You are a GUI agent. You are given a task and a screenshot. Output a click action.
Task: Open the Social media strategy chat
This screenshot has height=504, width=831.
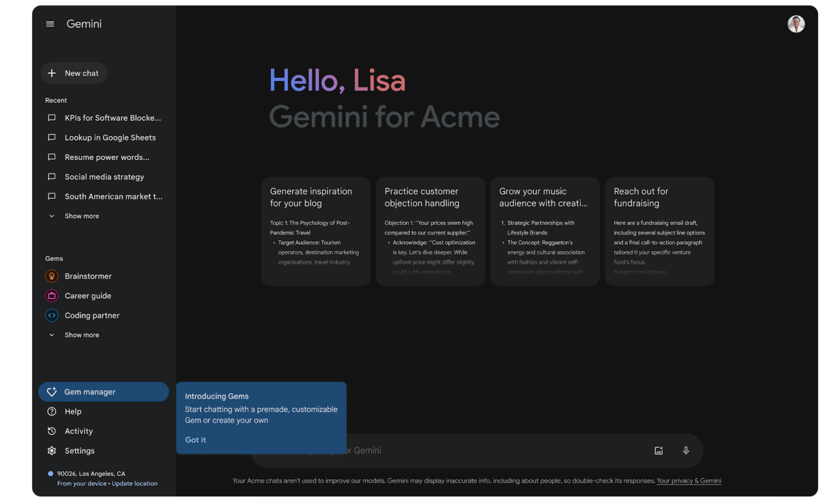(104, 176)
